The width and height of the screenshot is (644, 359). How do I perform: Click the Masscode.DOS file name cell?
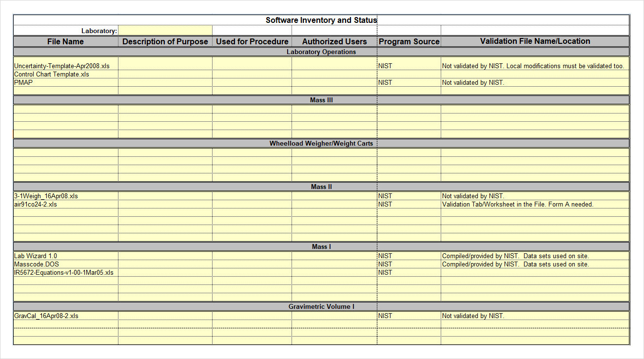37,264
